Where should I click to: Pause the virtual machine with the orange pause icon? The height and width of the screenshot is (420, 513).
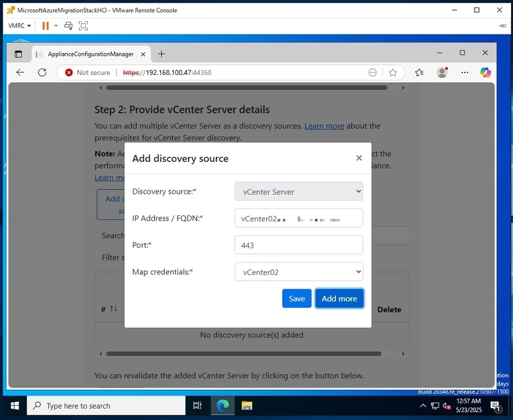[x=46, y=26]
